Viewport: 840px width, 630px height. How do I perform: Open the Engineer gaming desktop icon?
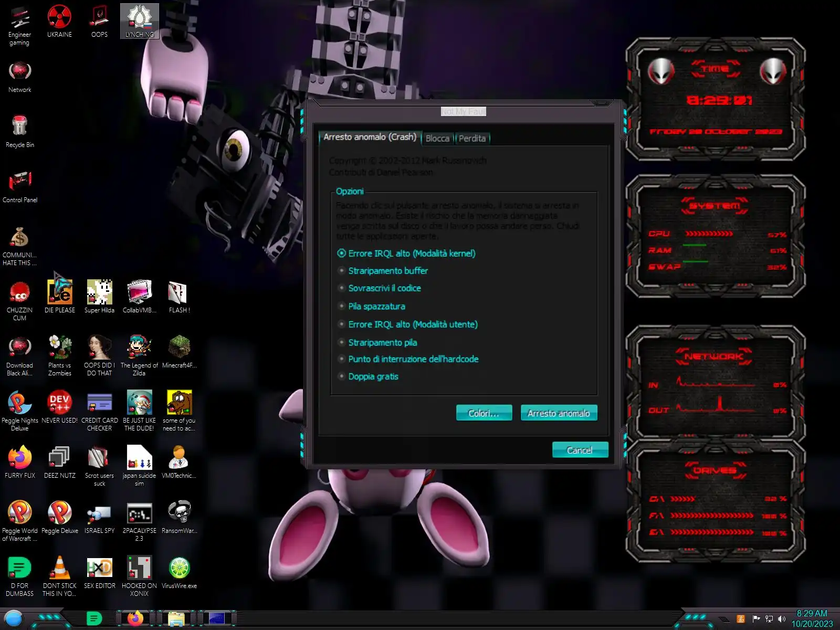click(x=19, y=25)
